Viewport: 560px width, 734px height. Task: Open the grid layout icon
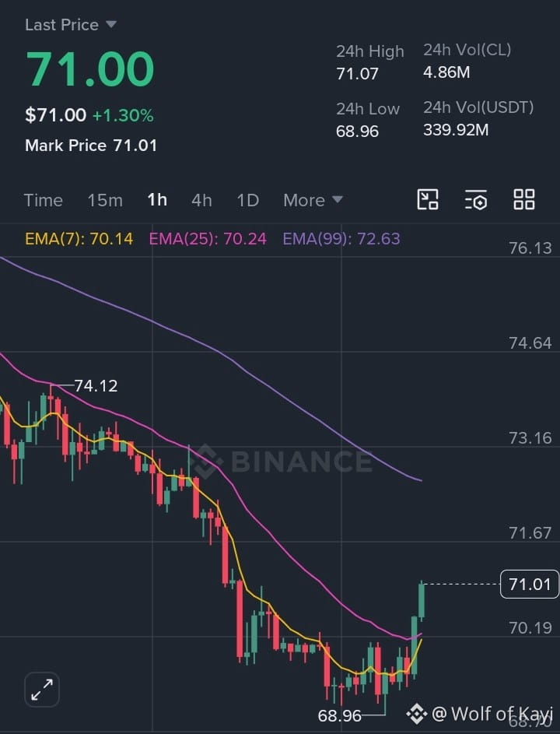524,200
